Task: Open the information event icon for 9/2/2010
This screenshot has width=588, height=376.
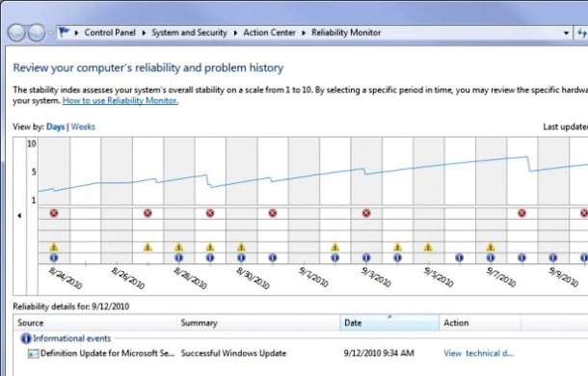Action: tap(334, 257)
